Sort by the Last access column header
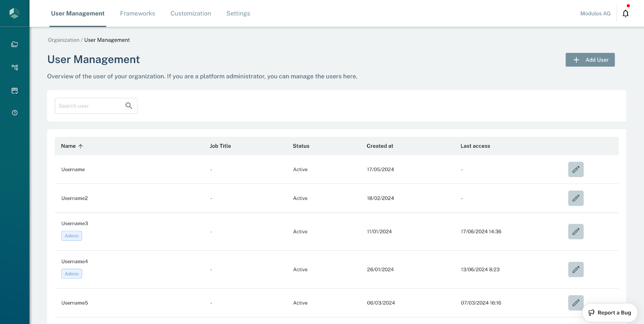This screenshot has height=324, width=644. (475, 146)
